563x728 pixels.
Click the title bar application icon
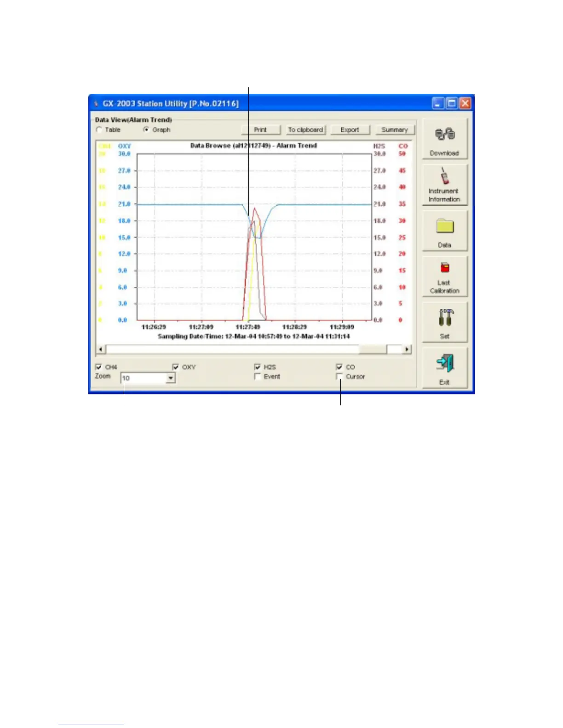click(x=96, y=104)
